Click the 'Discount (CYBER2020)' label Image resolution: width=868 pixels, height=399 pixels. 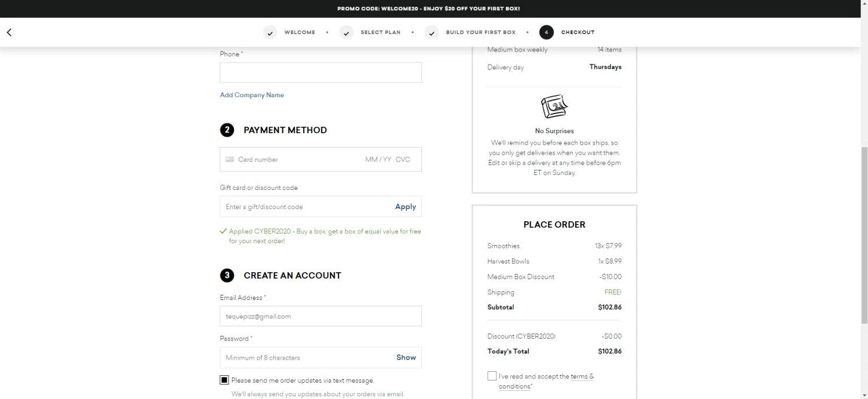click(521, 336)
